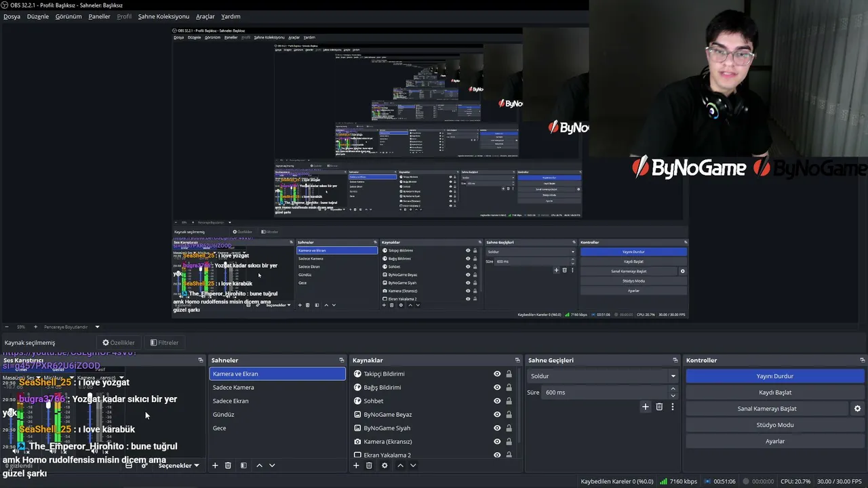Float the Kontroller dock panel

pyautogui.click(x=863, y=360)
